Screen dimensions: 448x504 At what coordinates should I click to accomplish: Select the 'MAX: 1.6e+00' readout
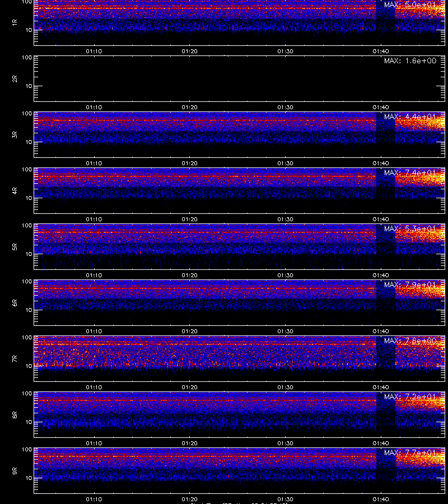pyautogui.click(x=410, y=60)
